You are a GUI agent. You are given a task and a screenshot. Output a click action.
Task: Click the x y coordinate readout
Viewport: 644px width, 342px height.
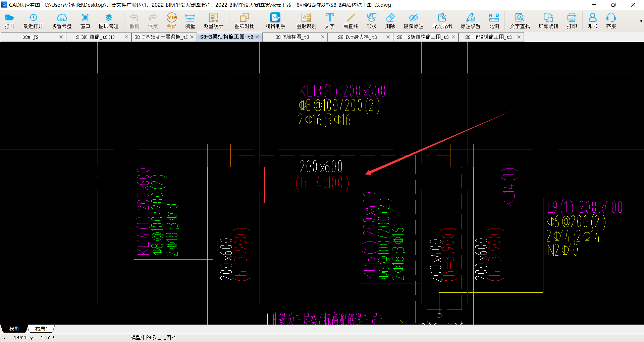click(x=29, y=338)
